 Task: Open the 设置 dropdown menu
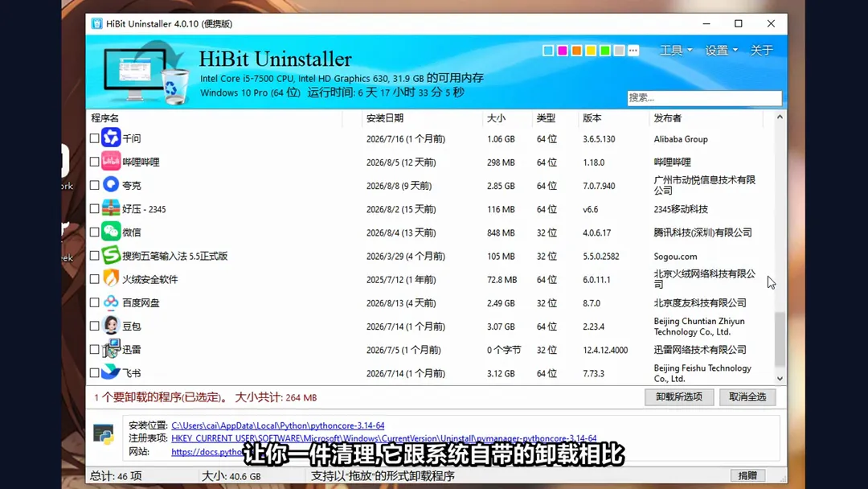721,50
